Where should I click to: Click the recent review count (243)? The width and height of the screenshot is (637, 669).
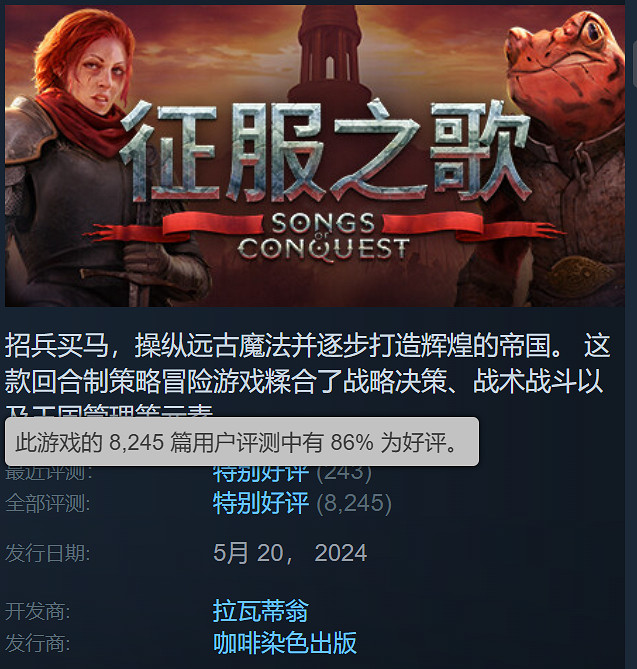[344, 474]
